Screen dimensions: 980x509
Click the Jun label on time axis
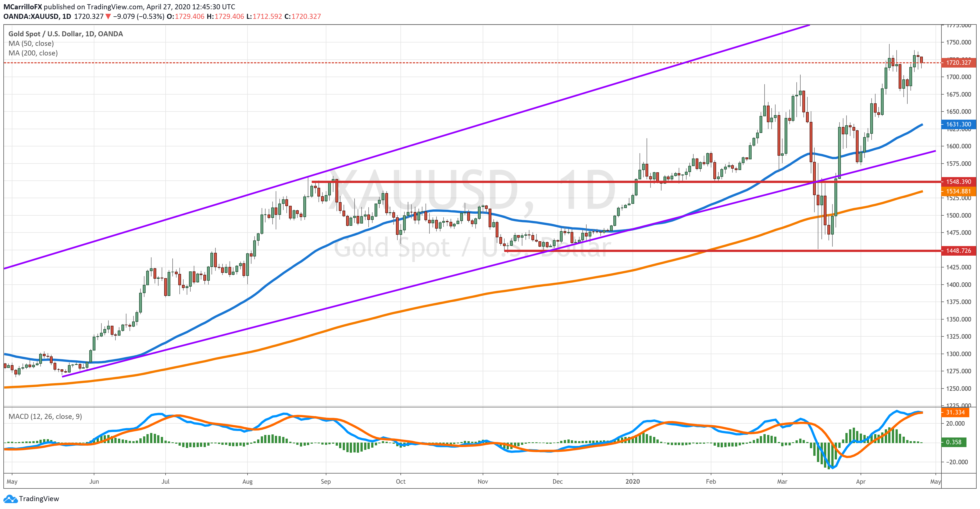pos(94,482)
